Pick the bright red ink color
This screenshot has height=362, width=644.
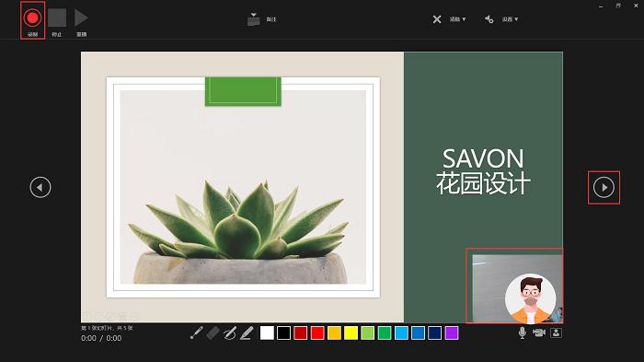point(317,333)
